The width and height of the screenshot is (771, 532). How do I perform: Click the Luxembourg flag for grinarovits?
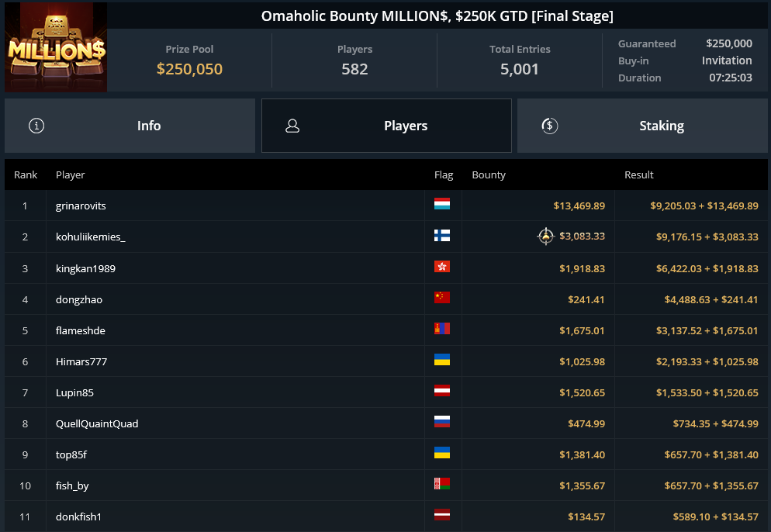pos(442,203)
